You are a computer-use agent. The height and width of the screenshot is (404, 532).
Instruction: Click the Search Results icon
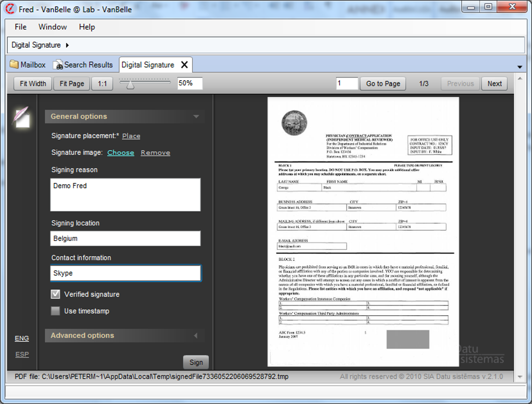tap(58, 65)
